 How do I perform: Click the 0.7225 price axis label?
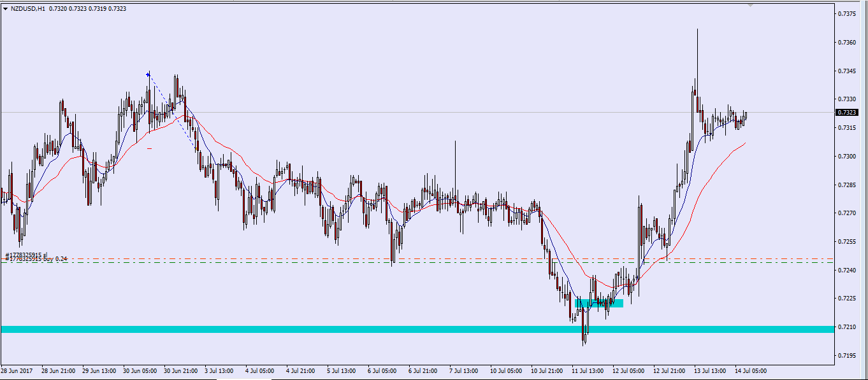(847, 299)
